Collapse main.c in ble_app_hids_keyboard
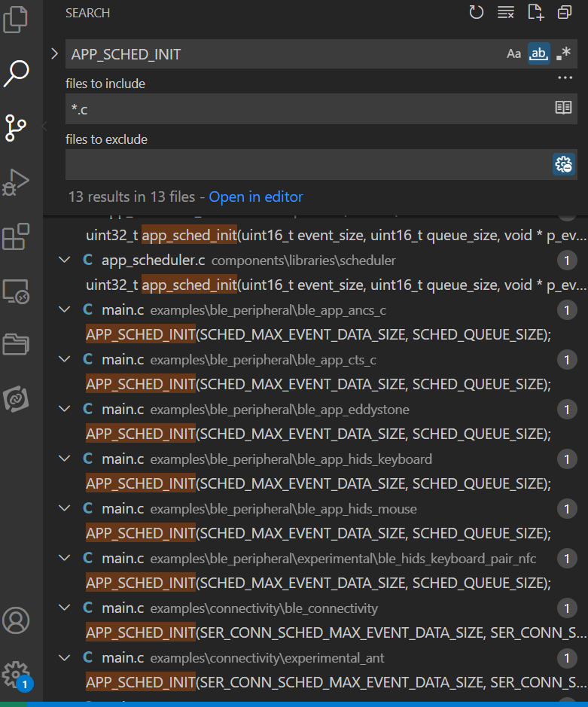The height and width of the screenshot is (707, 588). pos(65,459)
